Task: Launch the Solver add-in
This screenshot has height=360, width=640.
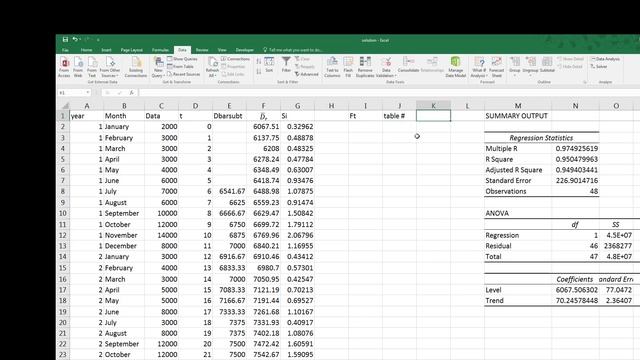Action: (599, 67)
